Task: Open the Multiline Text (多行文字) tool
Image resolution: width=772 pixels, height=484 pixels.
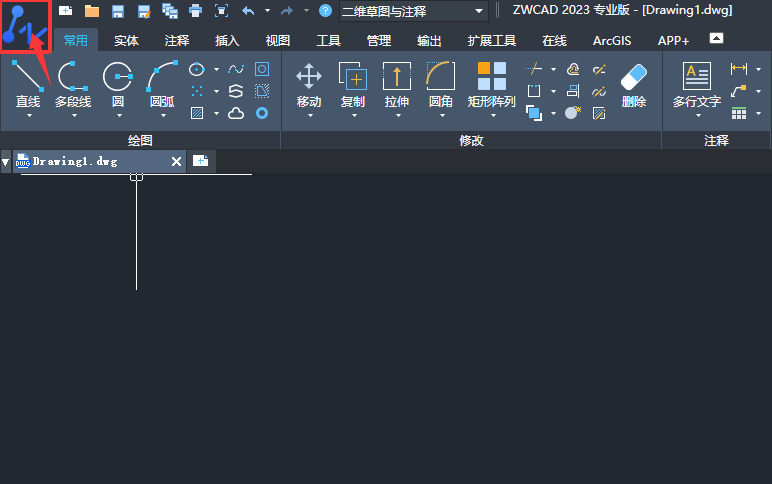Action: (697, 84)
